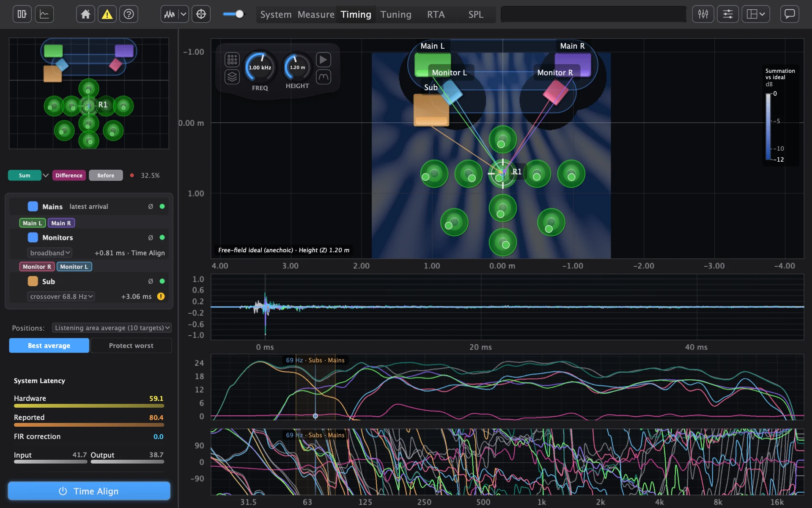
Task: Toggle the Sub enable green dot
Action: [162, 281]
